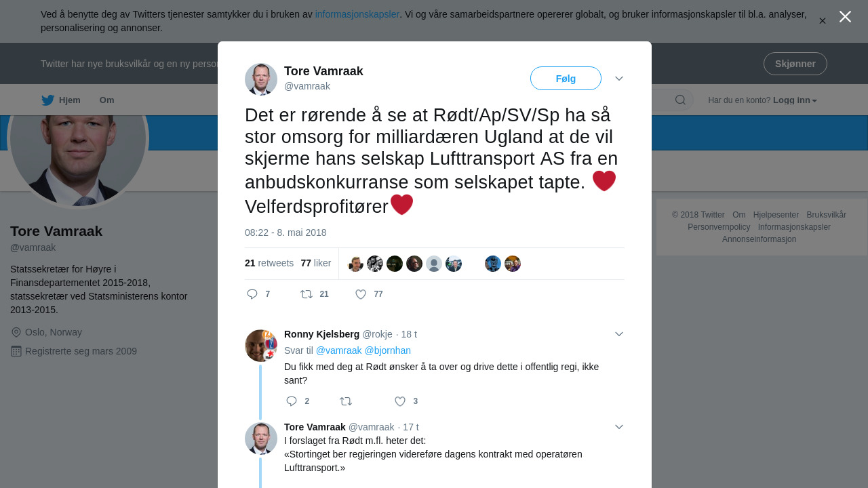The image size is (868, 488).
Task: Open the Logg inn dropdown
Action: click(x=795, y=100)
